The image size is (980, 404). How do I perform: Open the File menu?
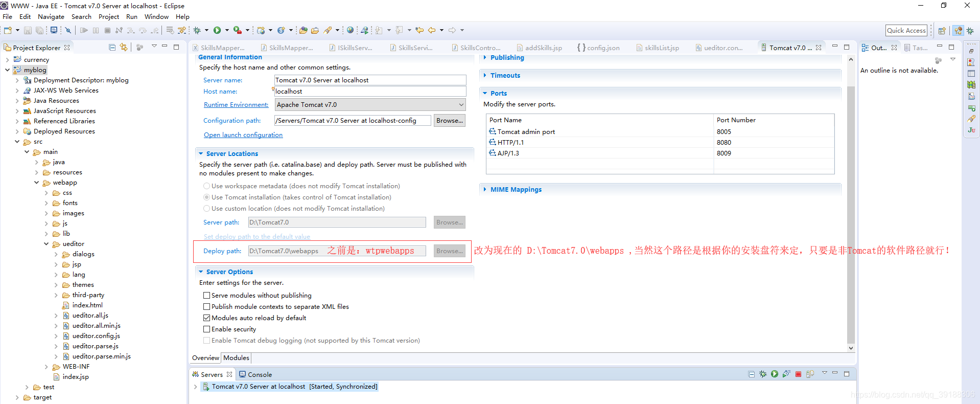tap(7, 17)
